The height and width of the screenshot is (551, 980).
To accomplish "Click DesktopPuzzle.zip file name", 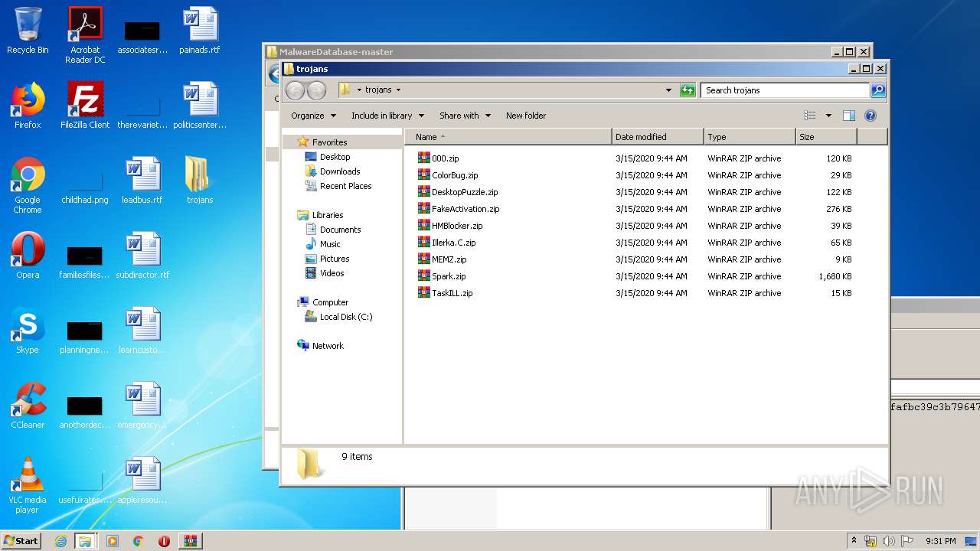I will [465, 192].
